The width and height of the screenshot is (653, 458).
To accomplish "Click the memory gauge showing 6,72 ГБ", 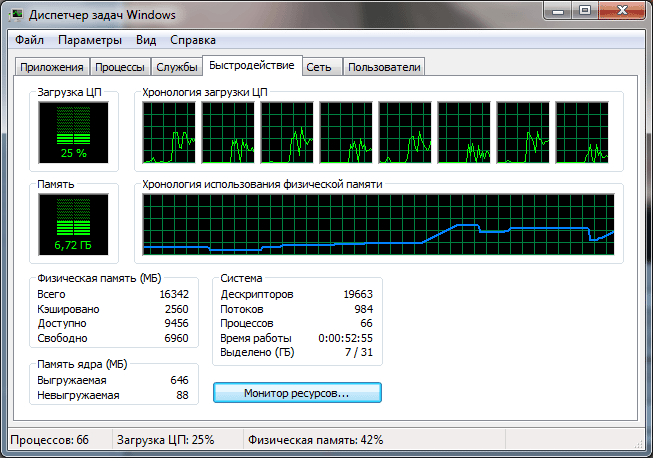I will [x=73, y=224].
